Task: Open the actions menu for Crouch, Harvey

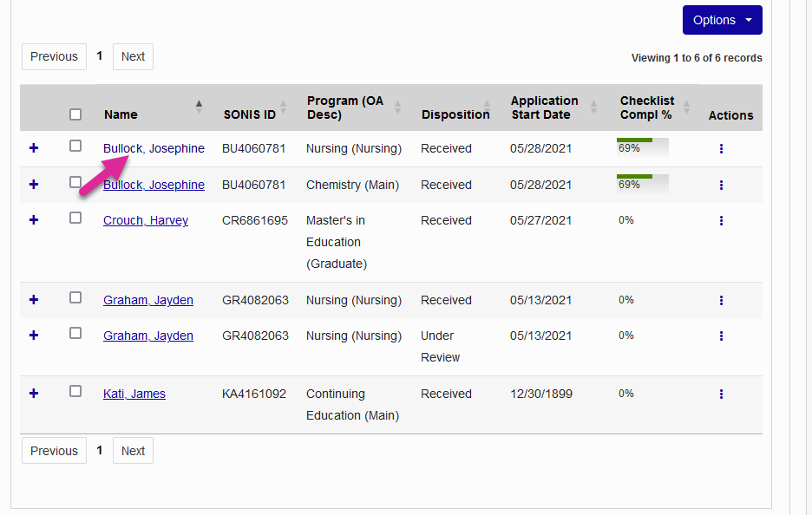Action: click(x=721, y=220)
